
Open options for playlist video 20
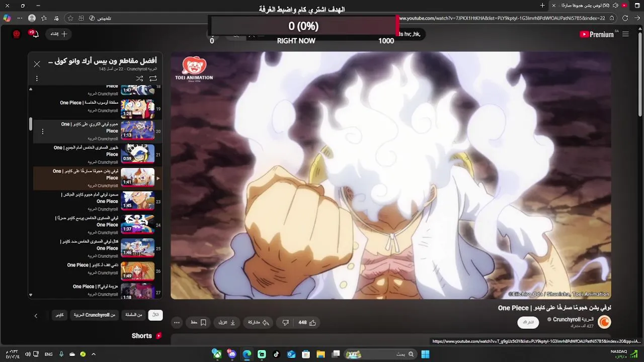coord(43,131)
